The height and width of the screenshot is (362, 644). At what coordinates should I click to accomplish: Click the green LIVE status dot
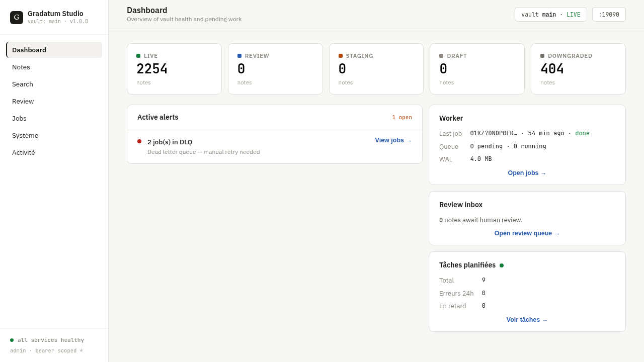138,56
